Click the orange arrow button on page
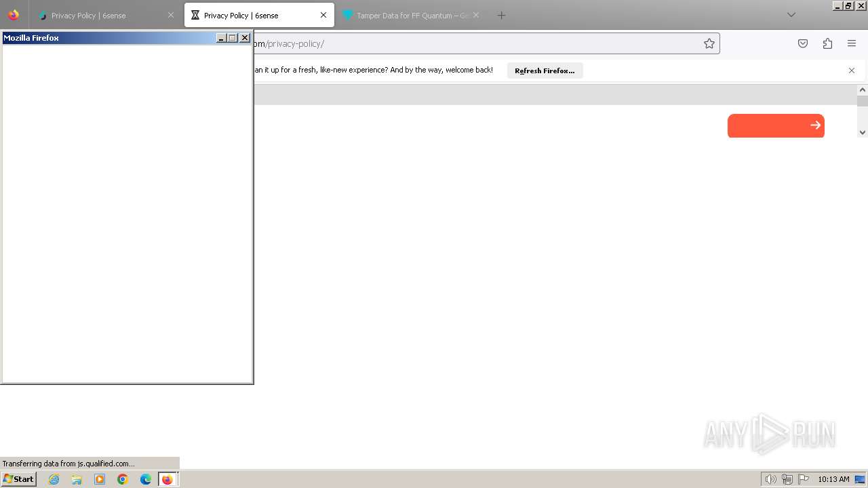The image size is (868, 488). click(776, 125)
